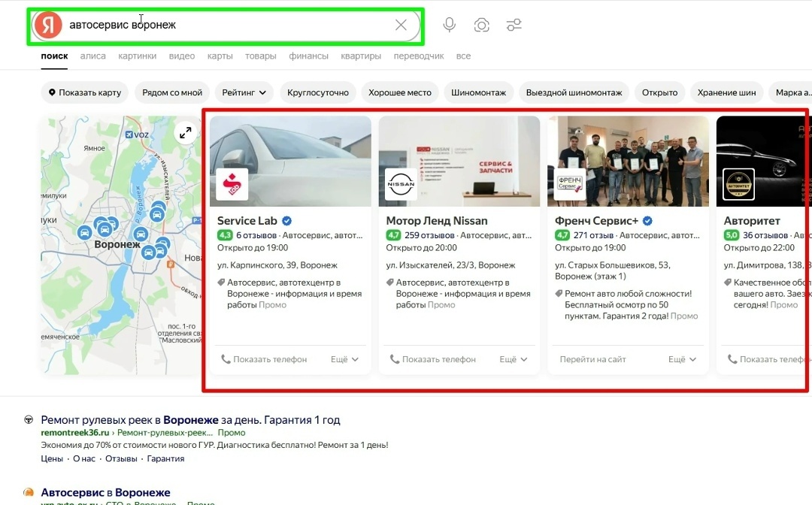Click the 4,7 rating badge for Мотор Ленд Nissan
This screenshot has height=505, width=812.
click(393, 235)
